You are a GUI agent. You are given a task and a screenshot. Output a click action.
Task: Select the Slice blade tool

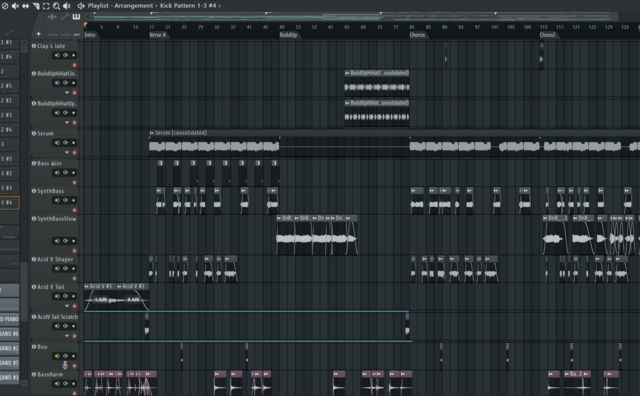coord(36,6)
